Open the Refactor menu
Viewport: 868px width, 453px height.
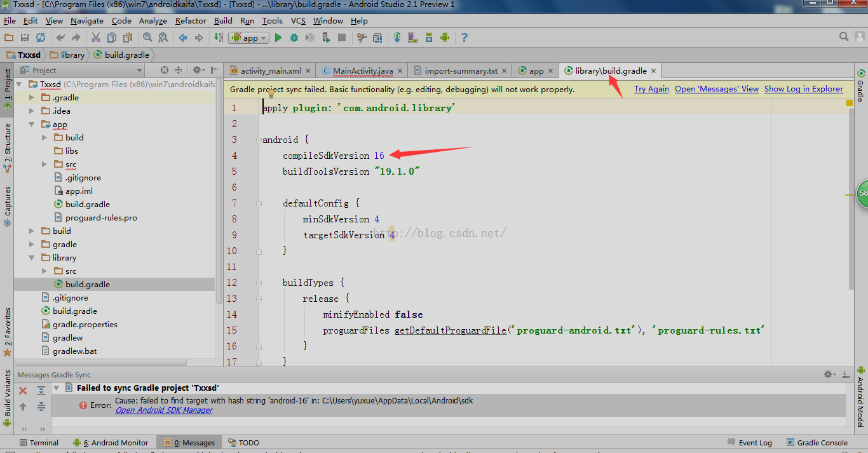point(191,21)
